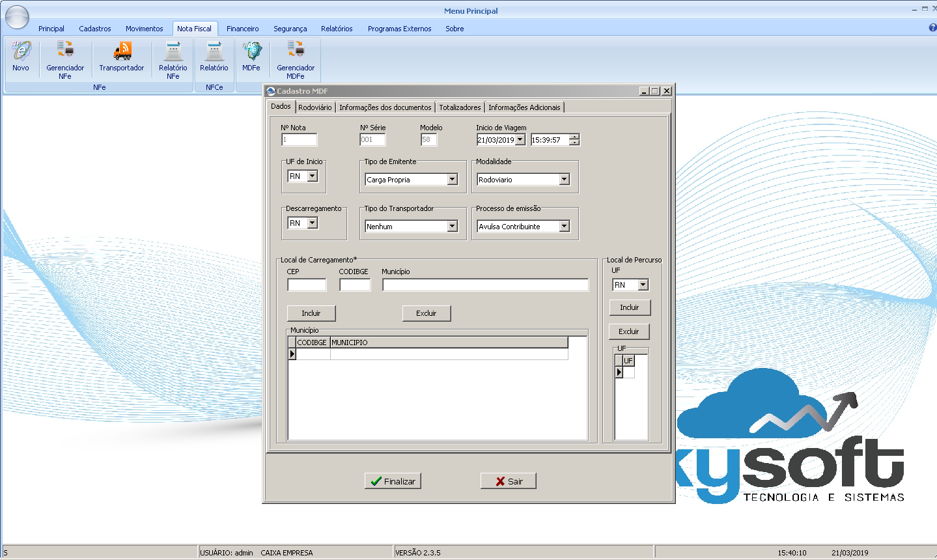
Task: Focus the CEP input field
Action: click(x=307, y=285)
